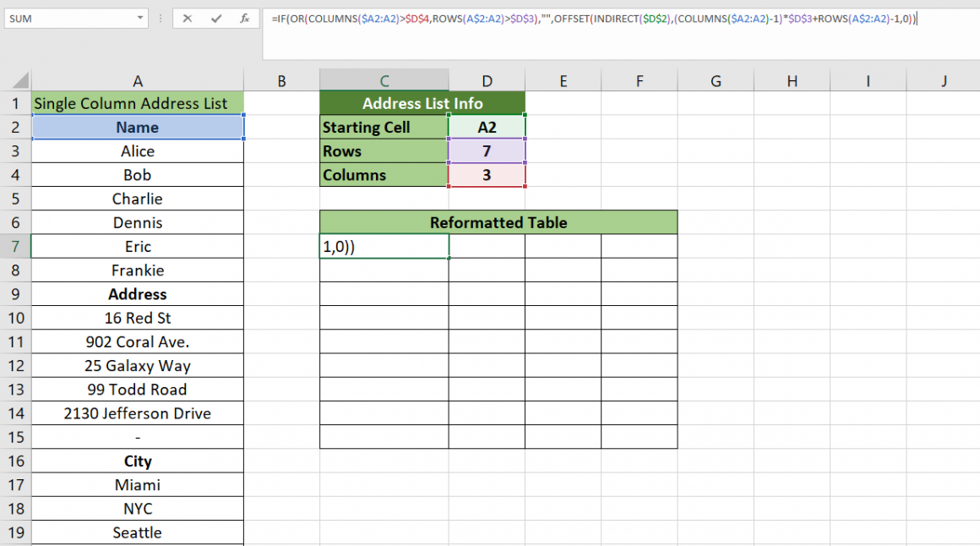Select the bold Address header cell
980x546 pixels.
click(138, 294)
